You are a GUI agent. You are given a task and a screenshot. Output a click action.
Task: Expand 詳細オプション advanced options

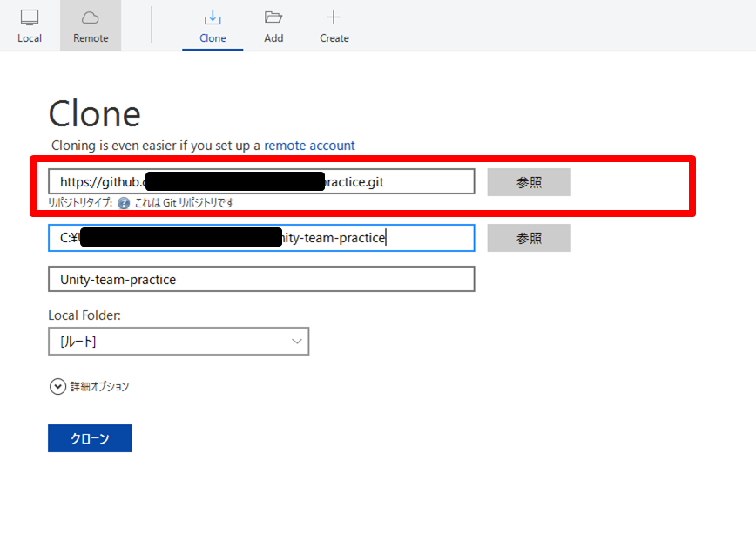pos(89,386)
